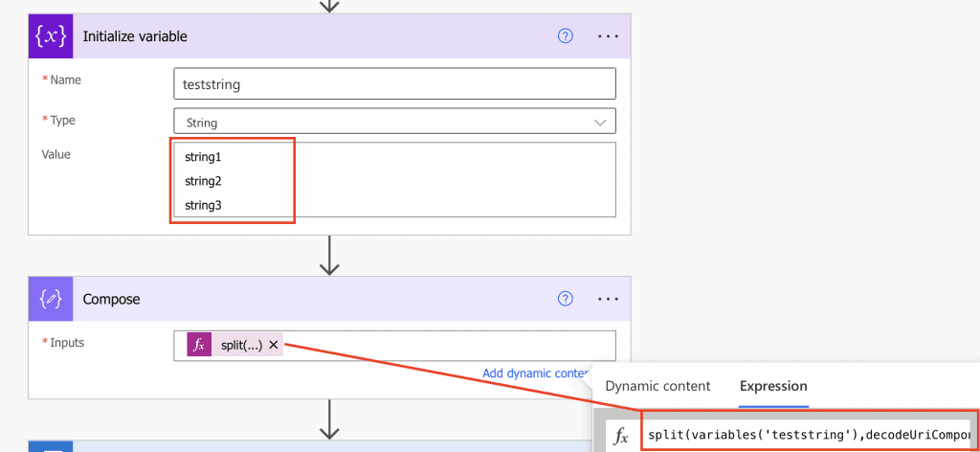Open the Initialize variable ellipsis menu
This screenshot has height=452, width=980.
[x=608, y=36]
